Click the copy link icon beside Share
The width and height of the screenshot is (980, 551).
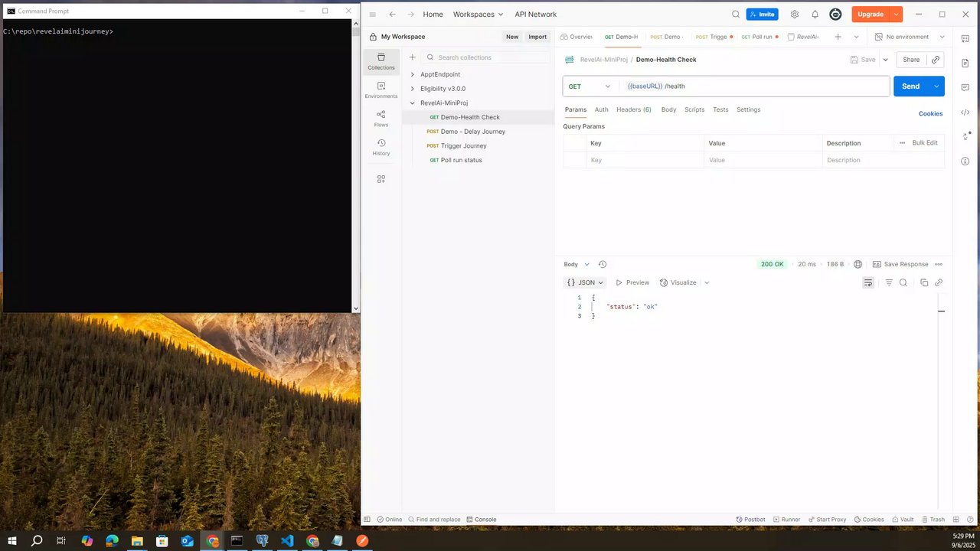pos(936,60)
